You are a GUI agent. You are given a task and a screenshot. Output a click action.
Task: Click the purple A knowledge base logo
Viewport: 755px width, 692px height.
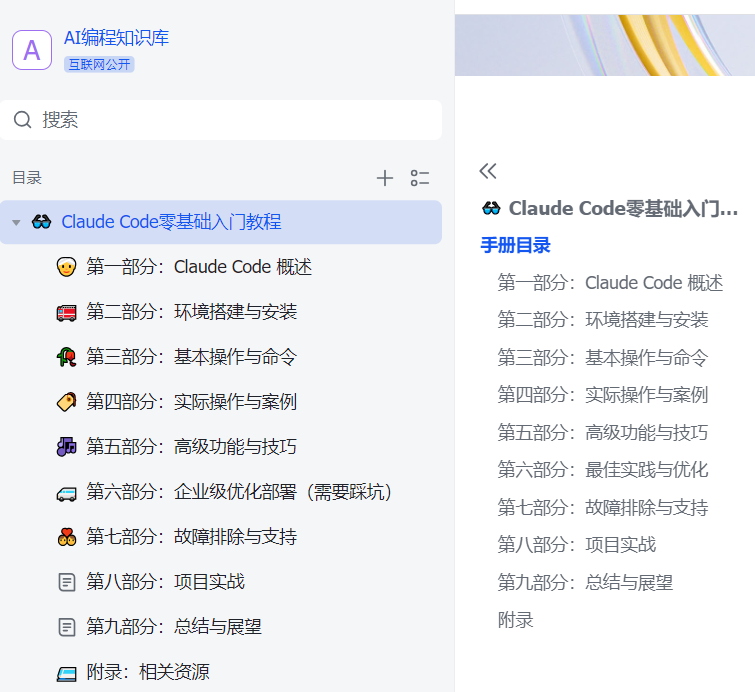click(x=32, y=50)
